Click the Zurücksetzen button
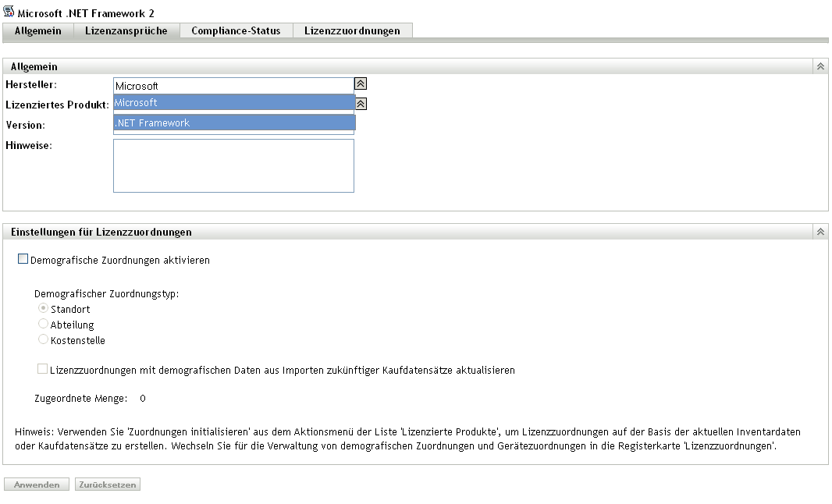This screenshot has height=504, width=832. click(108, 484)
